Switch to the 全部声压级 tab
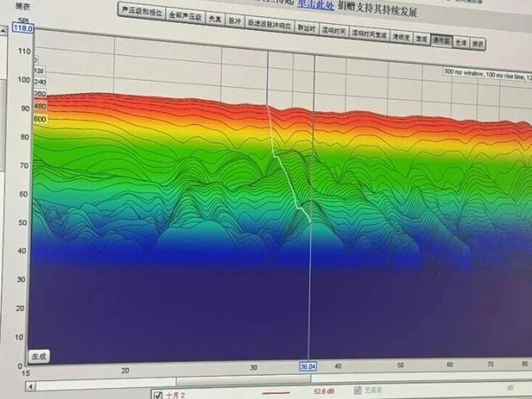The image size is (532, 399). click(x=185, y=16)
